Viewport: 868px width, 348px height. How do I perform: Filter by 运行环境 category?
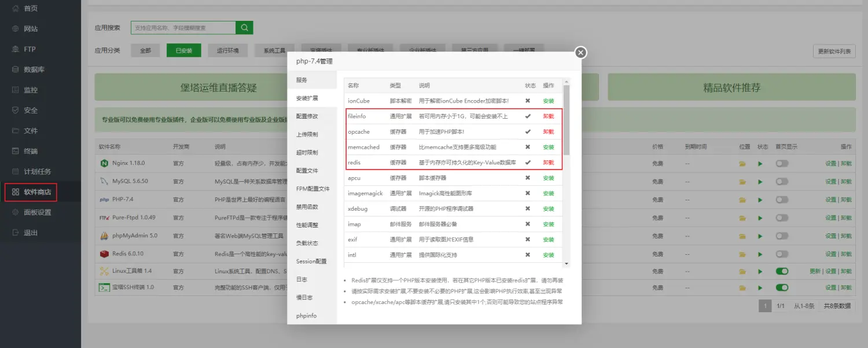pos(227,50)
